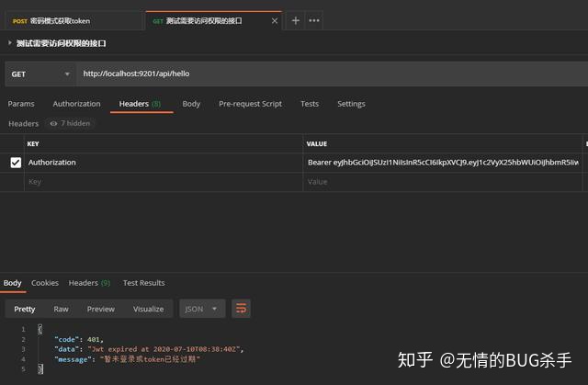Click the KEY column header
Image resolution: width=588 pixels, height=385 pixels.
[x=33, y=144]
